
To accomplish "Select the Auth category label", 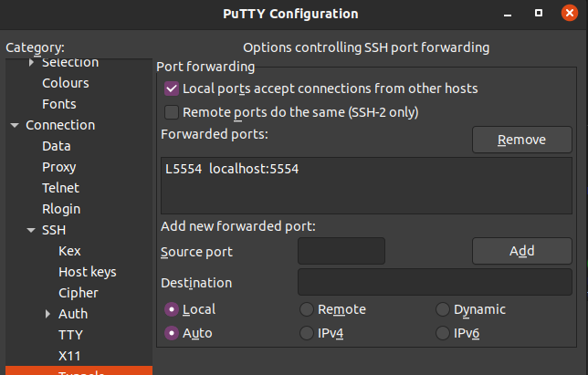I will click(73, 314).
